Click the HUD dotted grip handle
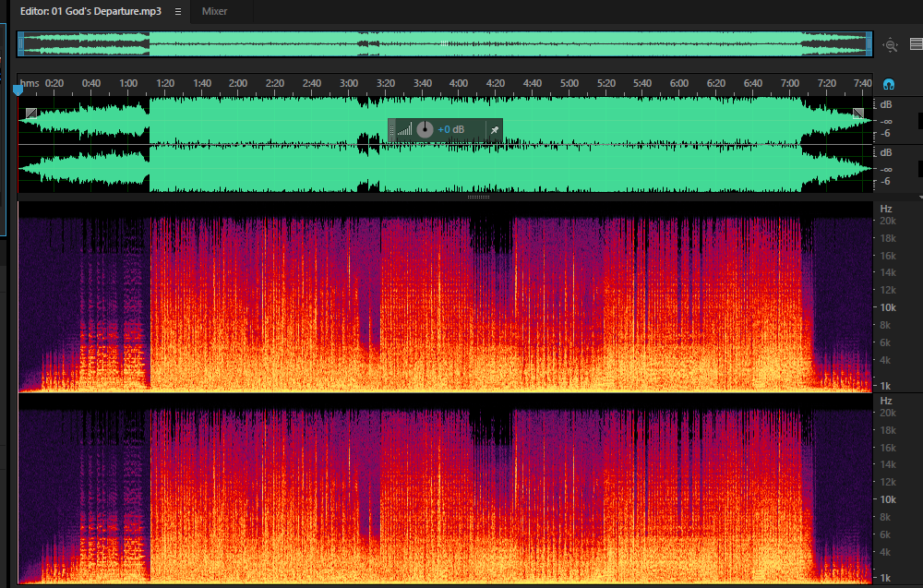Image resolution: width=923 pixels, height=588 pixels. [392, 130]
